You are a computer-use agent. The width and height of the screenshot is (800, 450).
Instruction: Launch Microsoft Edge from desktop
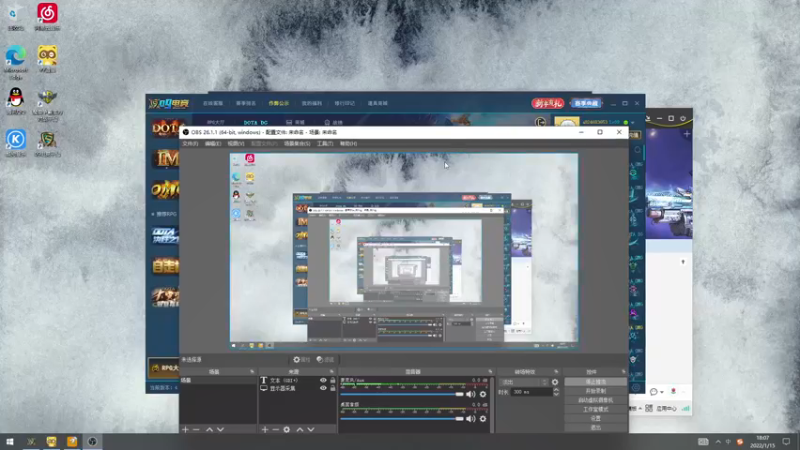point(16,61)
